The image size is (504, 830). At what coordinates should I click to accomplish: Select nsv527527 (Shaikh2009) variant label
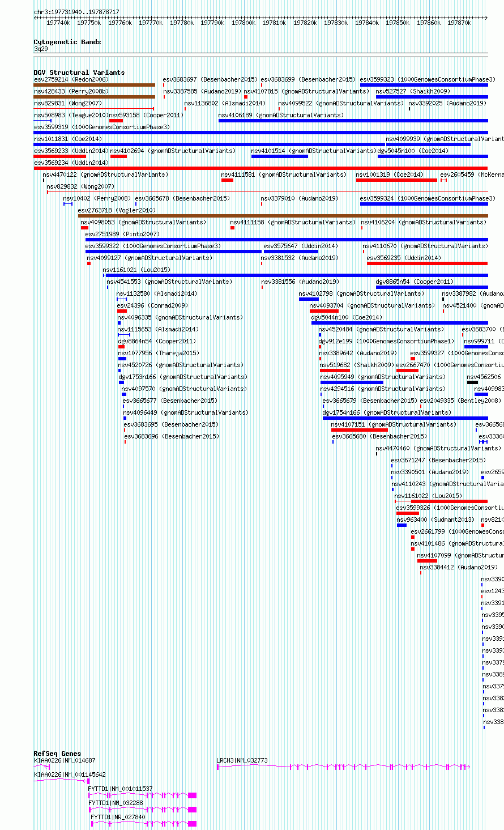tap(413, 91)
